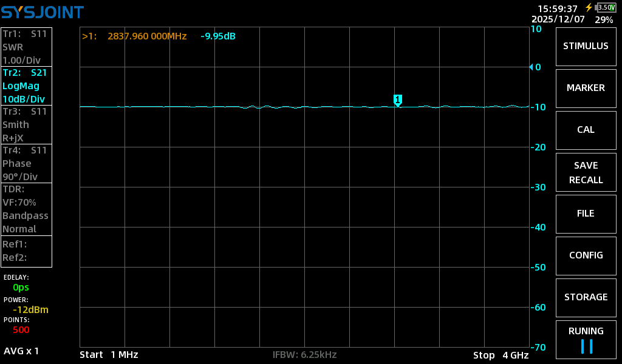Click the reference level triangle at 0
622x364 pixels.
coord(531,67)
